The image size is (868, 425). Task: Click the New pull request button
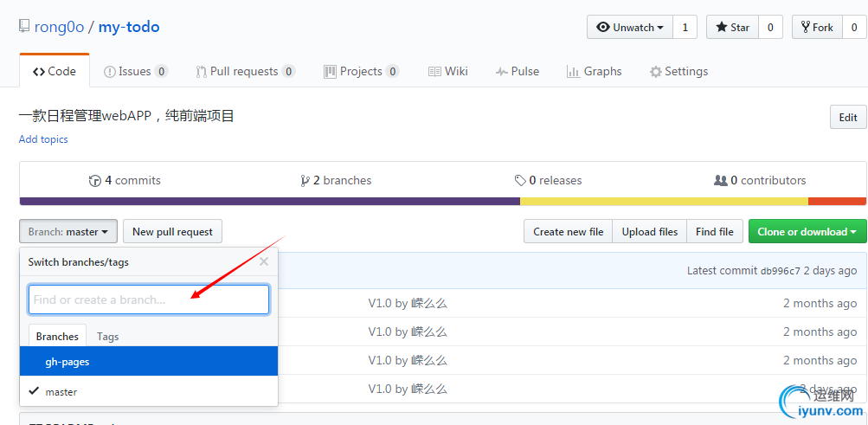point(172,231)
